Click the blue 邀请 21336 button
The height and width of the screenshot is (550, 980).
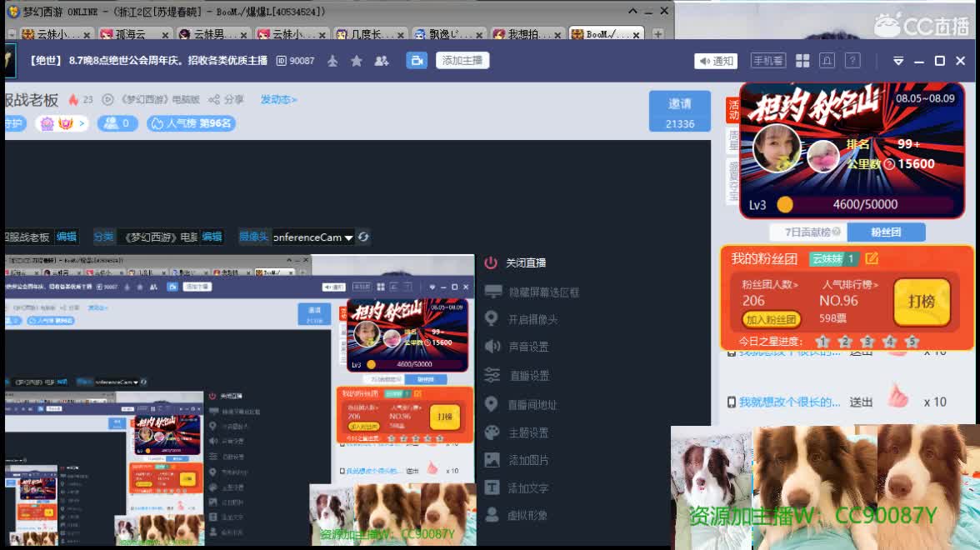tap(679, 112)
